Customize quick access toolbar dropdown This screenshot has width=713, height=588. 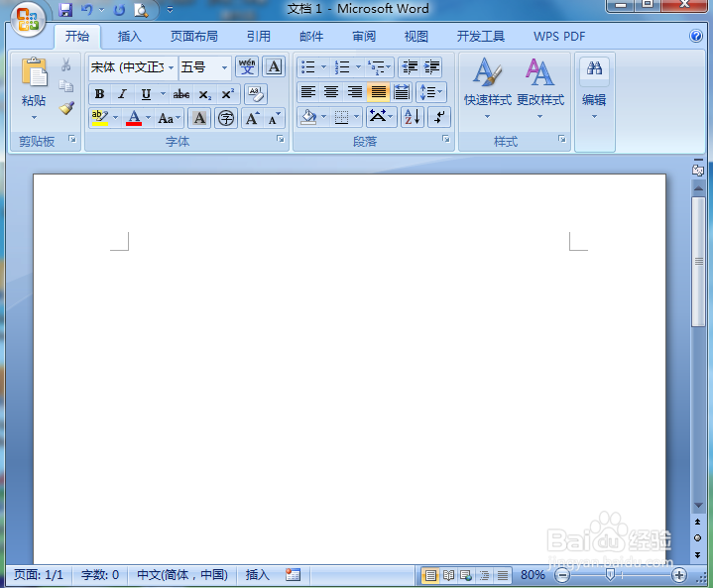click(x=170, y=10)
